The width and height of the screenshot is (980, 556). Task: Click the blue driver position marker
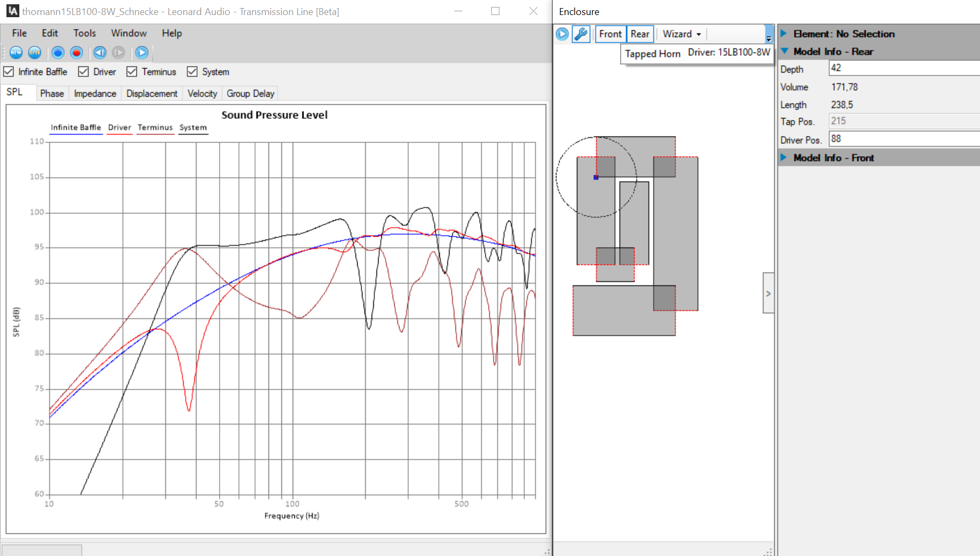[x=596, y=177]
